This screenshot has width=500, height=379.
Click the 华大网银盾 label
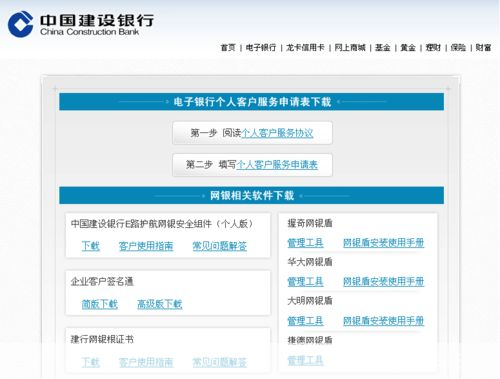pyautogui.click(x=310, y=262)
